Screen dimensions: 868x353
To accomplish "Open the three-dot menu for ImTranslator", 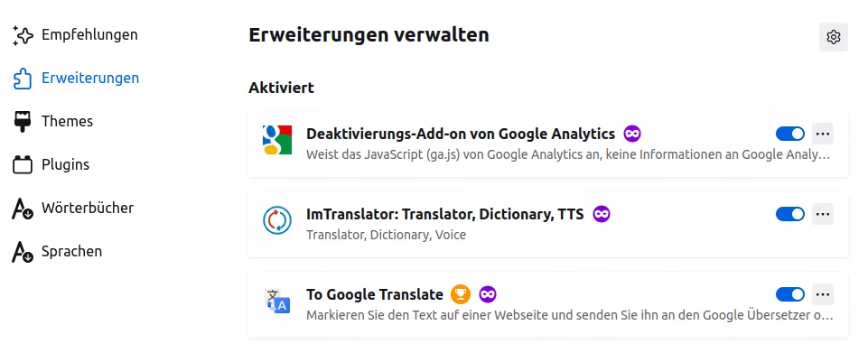I will point(823,214).
